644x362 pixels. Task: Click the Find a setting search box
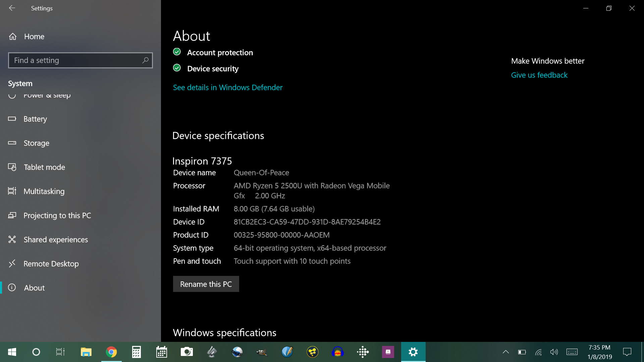point(80,60)
